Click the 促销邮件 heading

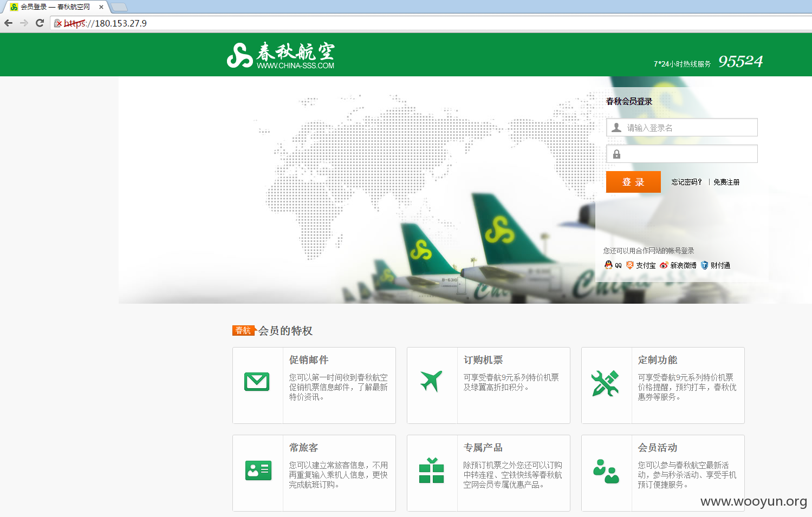tap(309, 360)
